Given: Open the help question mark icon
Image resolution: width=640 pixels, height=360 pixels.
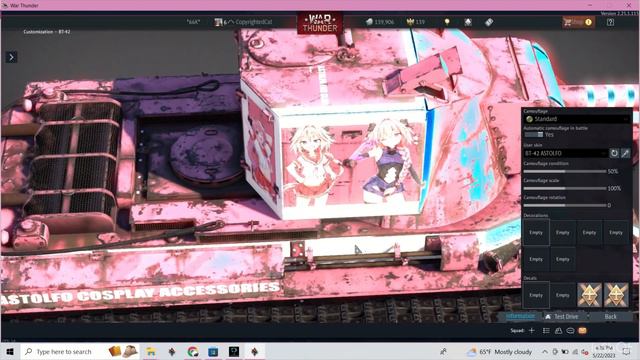Looking at the screenshot, I should pyautogui.click(x=610, y=22).
